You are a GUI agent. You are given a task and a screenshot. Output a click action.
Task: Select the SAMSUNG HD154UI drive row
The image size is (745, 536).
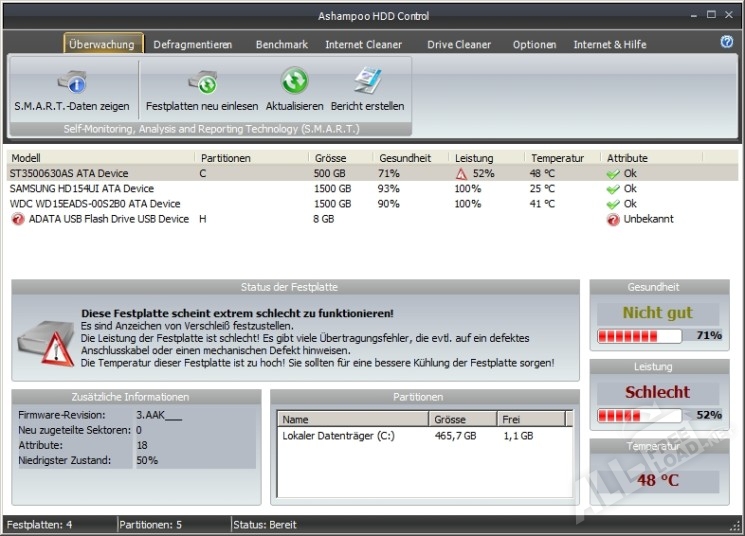pos(82,189)
